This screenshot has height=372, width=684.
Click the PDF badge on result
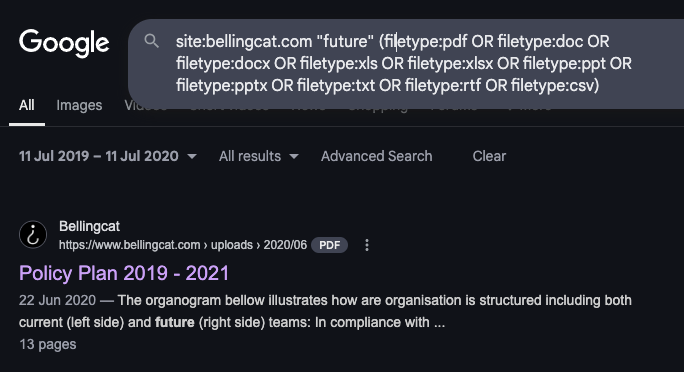coord(329,245)
